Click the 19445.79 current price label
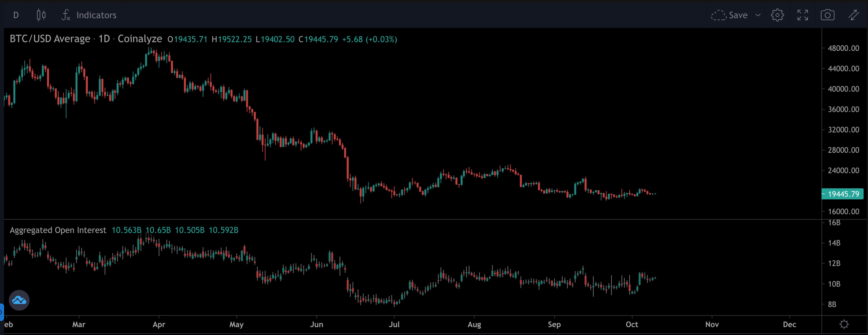Image resolution: width=868 pixels, height=335 pixels. (x=843, y=194)
